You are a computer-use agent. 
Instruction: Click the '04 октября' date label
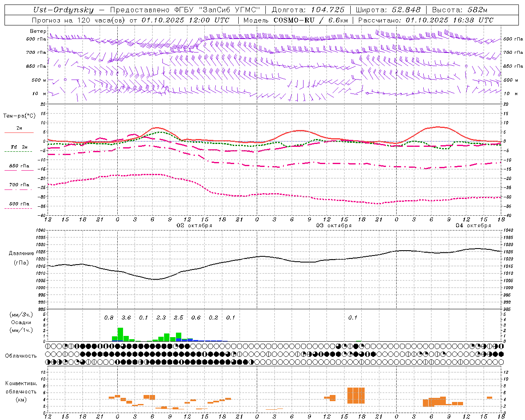click(x=473, y=226)
